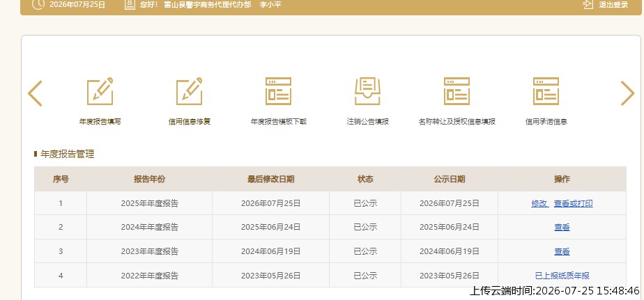Open 名称转让及授权信息填报 icon
Screen dimensions: 644x300
(457, 91)
